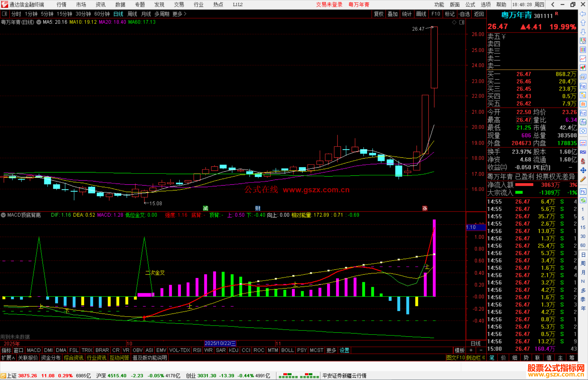588x380 pixels.
Task: Expand the 更多 periods dropdown
Action: [x=179, y=14]
